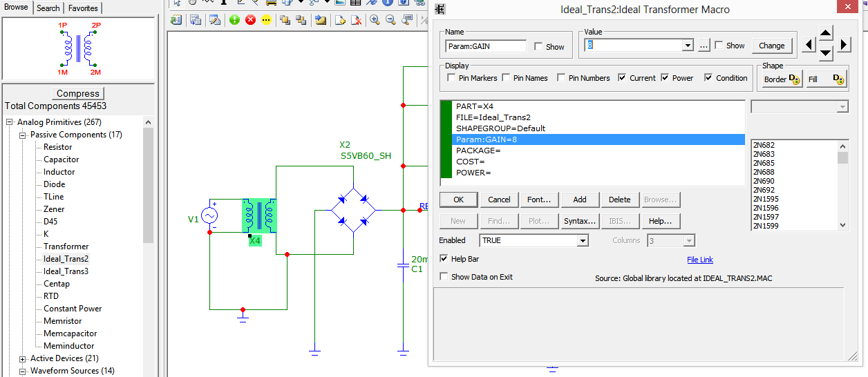Viewport: 868px width, 377px height.
Task: Click the up arrow navigation button
Action: [826, 34]
